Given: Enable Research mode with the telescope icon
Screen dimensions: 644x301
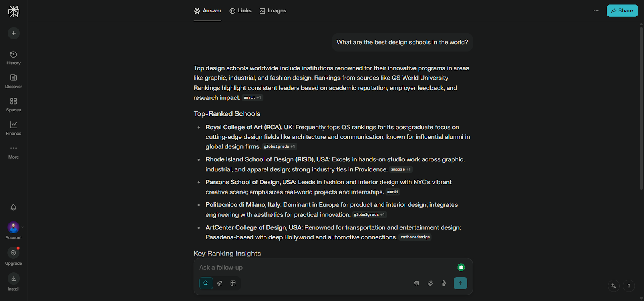Looking at the screenshot, I should (x=219, y=283).
